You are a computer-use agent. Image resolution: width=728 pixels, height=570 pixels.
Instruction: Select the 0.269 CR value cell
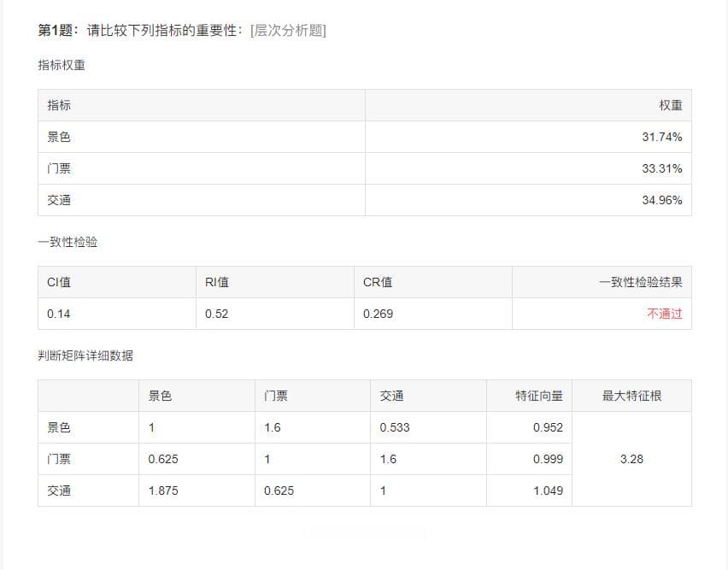pyautogui.click(x=378, y=314)
